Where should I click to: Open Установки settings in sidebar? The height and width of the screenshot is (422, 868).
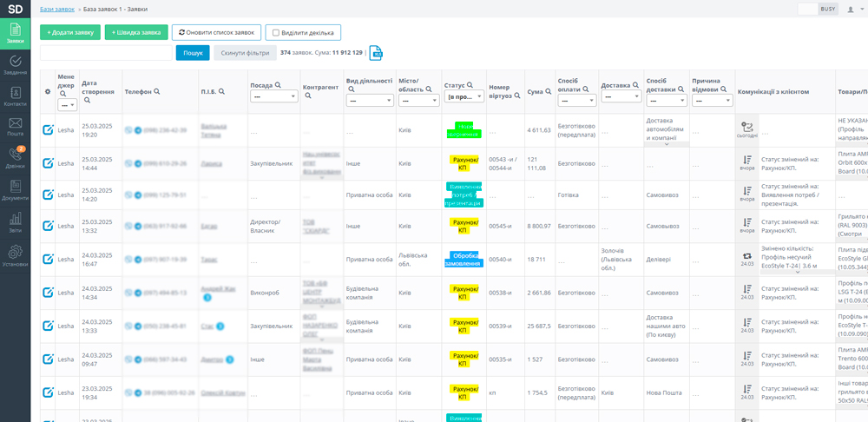pyautogui.click(x=15, y=255)
